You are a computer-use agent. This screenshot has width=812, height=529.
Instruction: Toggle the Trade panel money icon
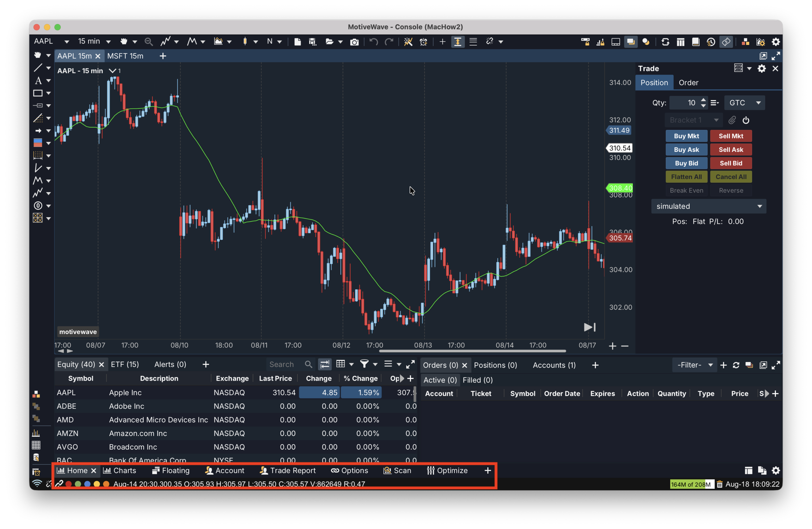click(726, 42)
